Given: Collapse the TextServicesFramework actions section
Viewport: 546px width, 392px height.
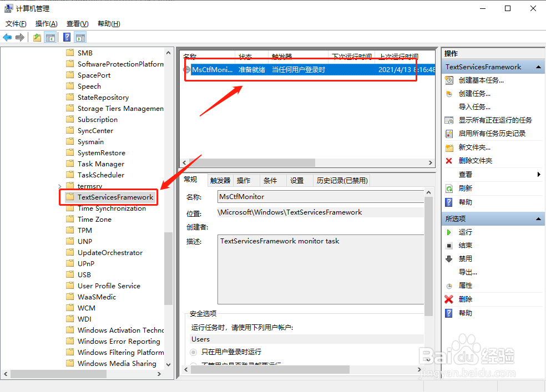Looking at the screenshot, I should 538,67.
